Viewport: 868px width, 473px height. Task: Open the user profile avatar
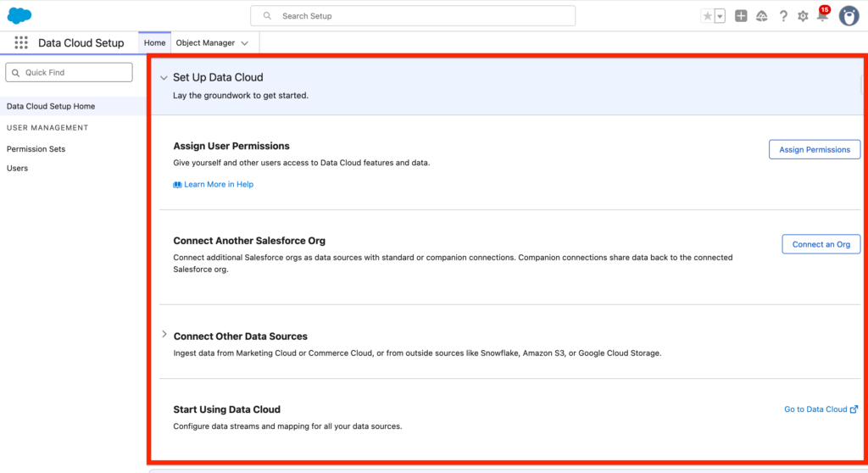coord(849,16)
